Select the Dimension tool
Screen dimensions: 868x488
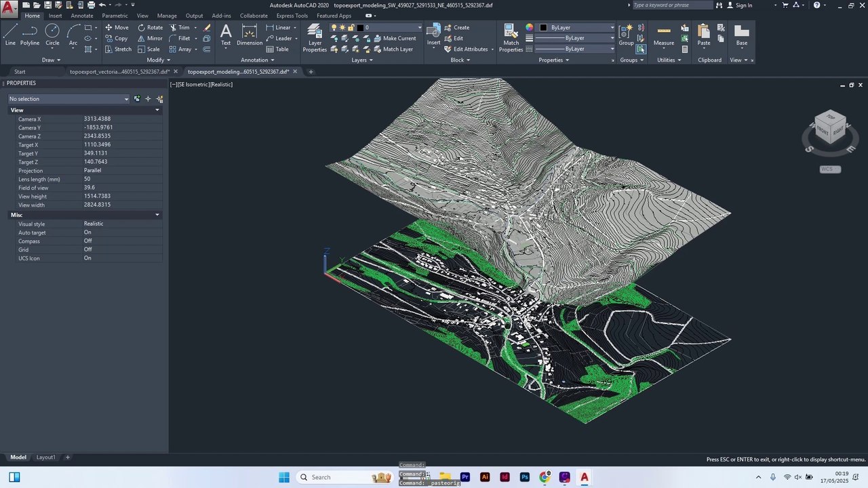click(x=250, y=35)
